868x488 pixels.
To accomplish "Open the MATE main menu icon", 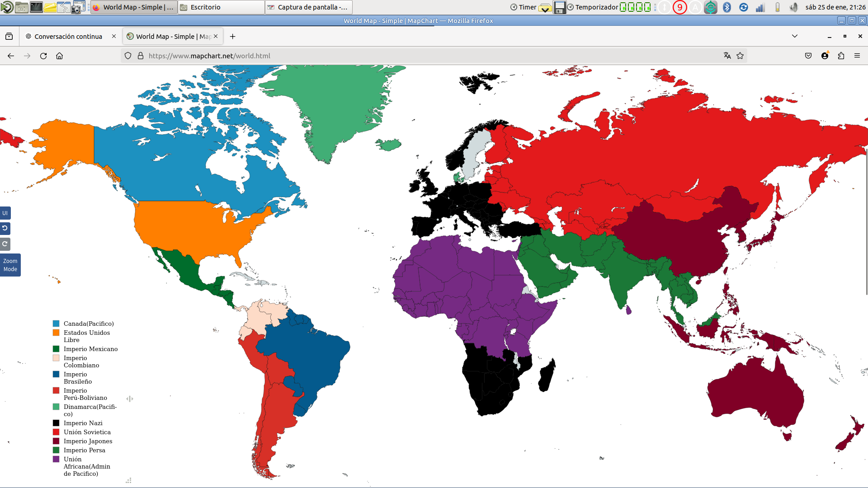I will pyautogui.click(x=7, y=7).
